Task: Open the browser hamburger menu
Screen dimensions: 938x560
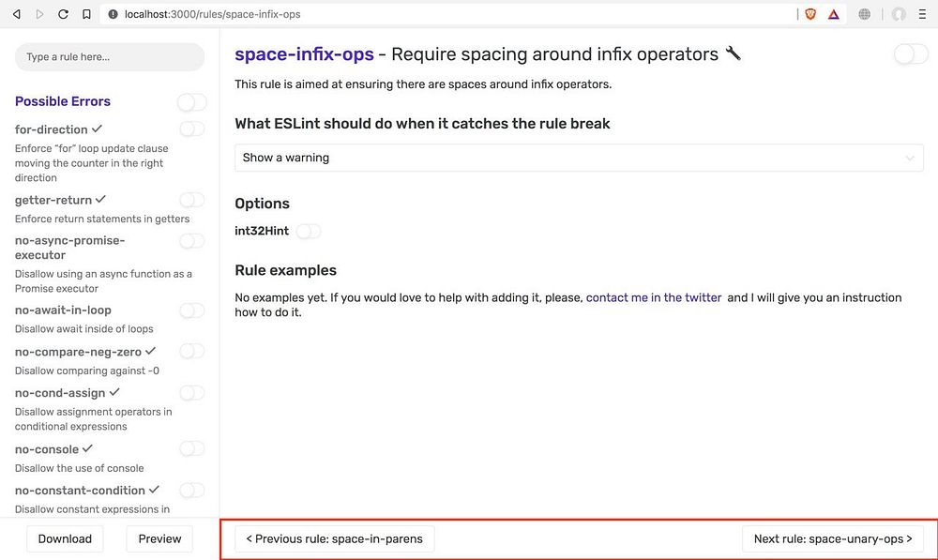Action: coord(922,14)
